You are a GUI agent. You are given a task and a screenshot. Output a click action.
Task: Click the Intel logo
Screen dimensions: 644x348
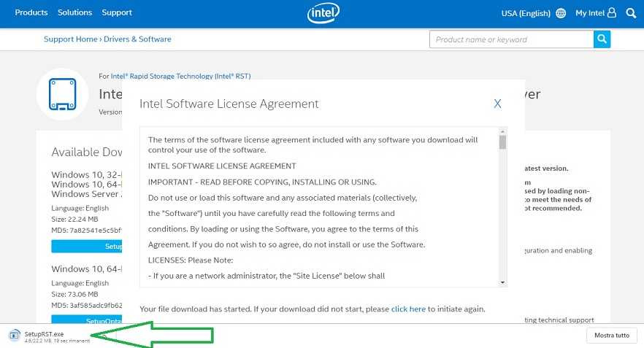point(323,13)
